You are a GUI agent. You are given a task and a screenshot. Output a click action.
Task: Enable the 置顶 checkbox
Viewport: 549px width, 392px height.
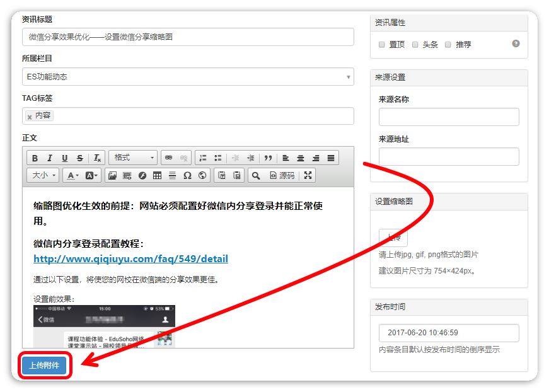(382, 45)
